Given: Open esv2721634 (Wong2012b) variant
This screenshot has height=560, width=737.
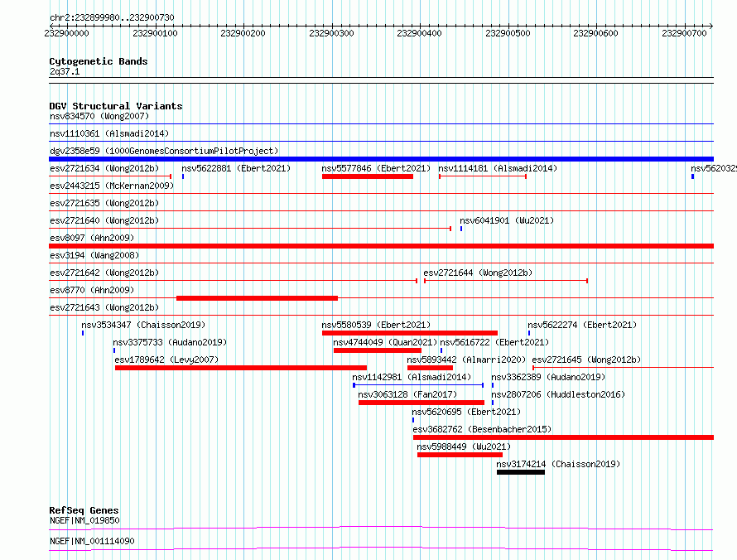Looking at the screenshot, I should coord(104,168).
